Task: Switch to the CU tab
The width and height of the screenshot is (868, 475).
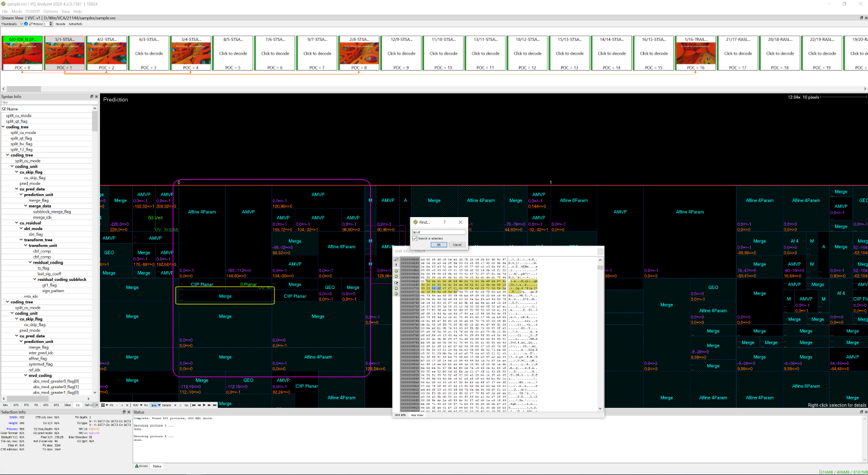Action: point(77,405)
